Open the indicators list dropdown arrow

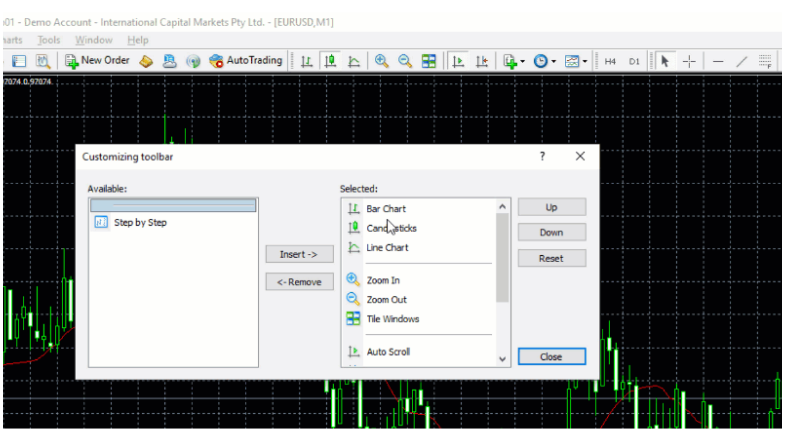pos(522,61)
